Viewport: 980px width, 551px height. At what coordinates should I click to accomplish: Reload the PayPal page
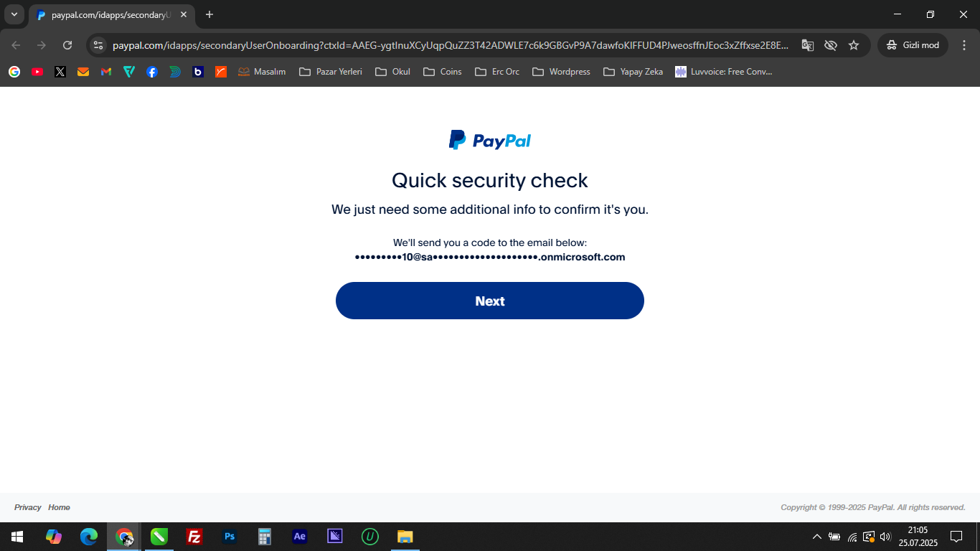click(67, 45)
